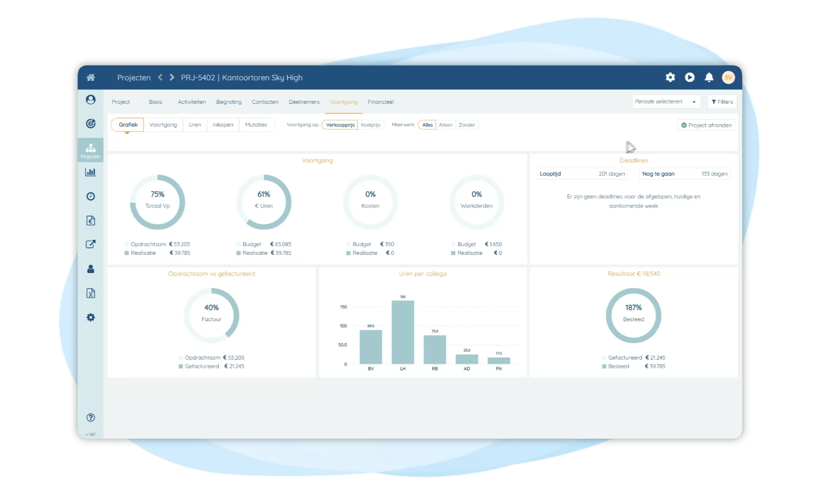The height and width of the screenshot is (504, 819).
Task: Click the home icon in the header
Action: (91, 78)
